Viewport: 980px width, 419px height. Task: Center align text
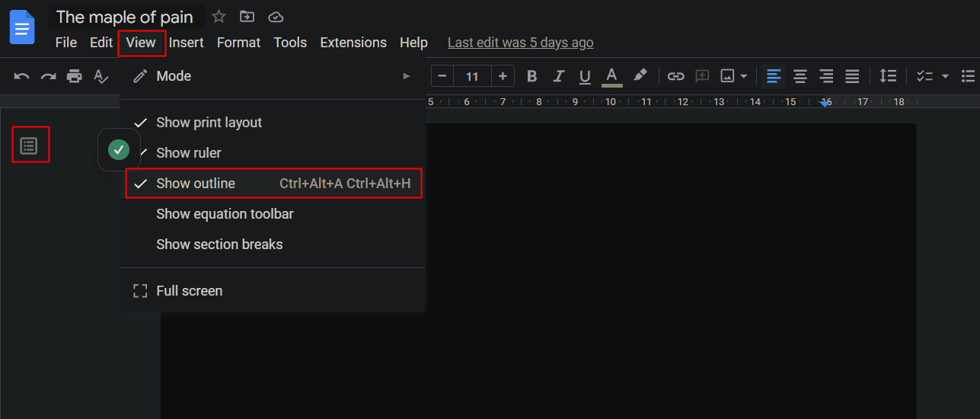pyautogui.click(x=800, y=76)
